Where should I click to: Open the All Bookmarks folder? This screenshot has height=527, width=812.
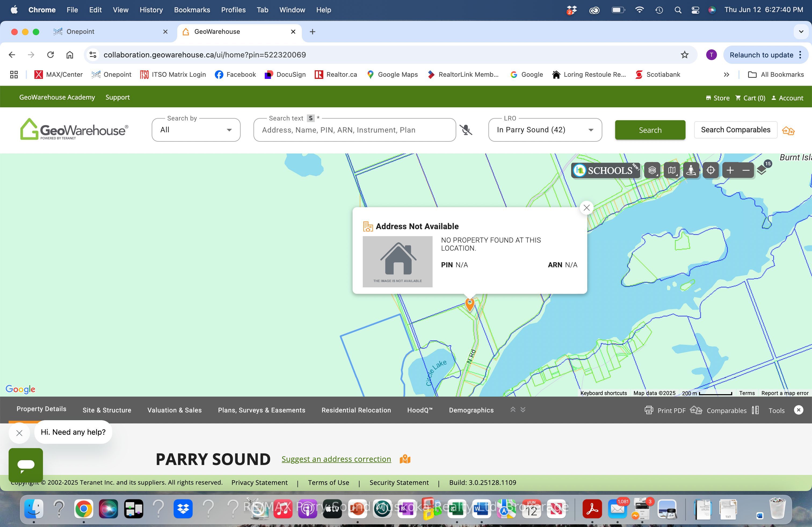pos(776,74)
